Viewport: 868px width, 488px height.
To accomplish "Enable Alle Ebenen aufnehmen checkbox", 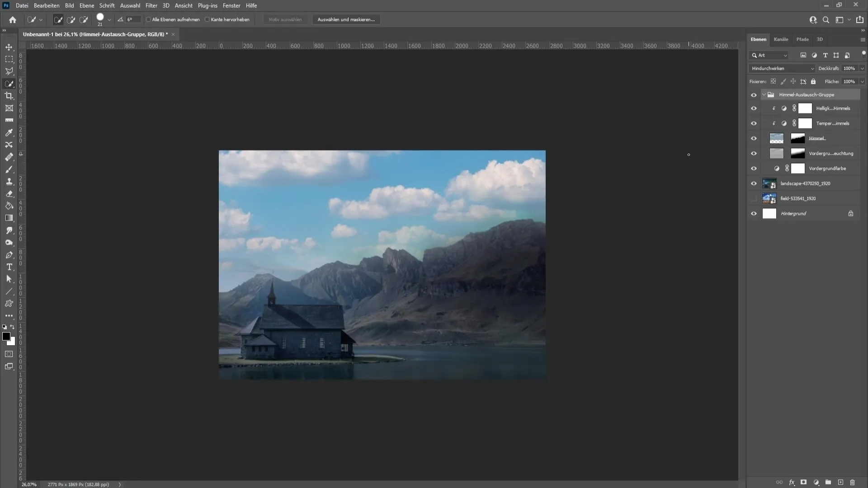I will click(148, 19).
